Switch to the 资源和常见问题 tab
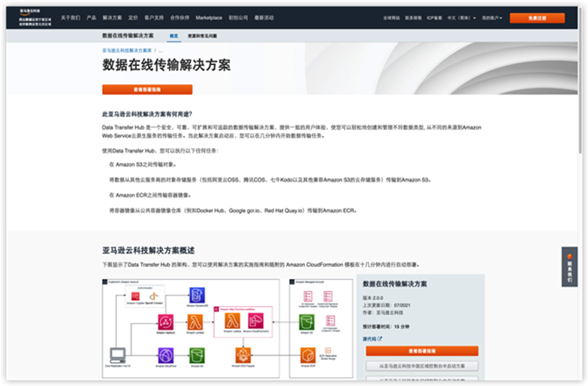This screenshot has height=386, width=588. pyautogui.click(x=202, y=36)
